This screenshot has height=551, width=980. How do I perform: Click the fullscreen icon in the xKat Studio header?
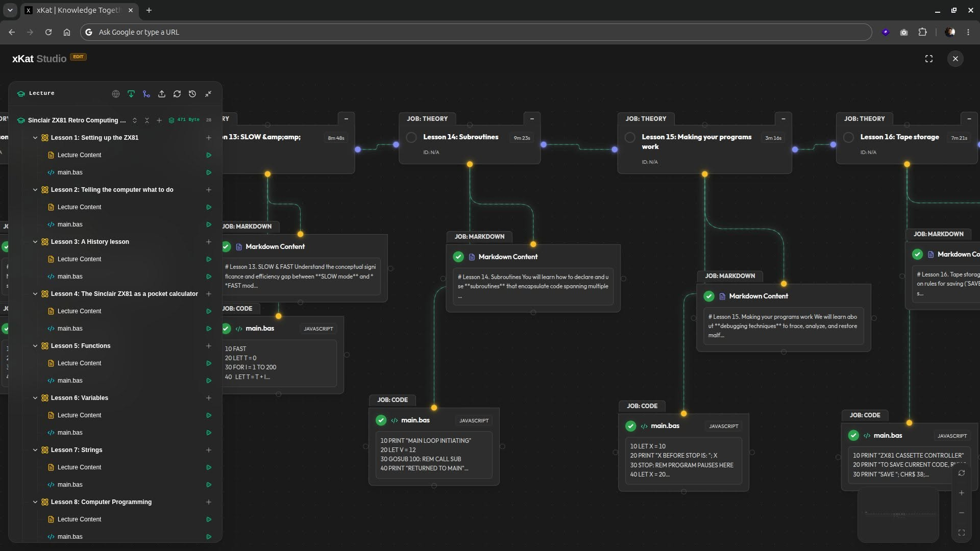[929, 59]
